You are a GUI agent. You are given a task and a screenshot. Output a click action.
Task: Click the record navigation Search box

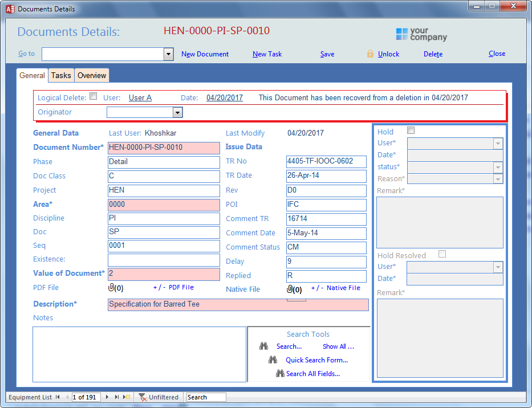pyautogui.click(x=206, y=397)
